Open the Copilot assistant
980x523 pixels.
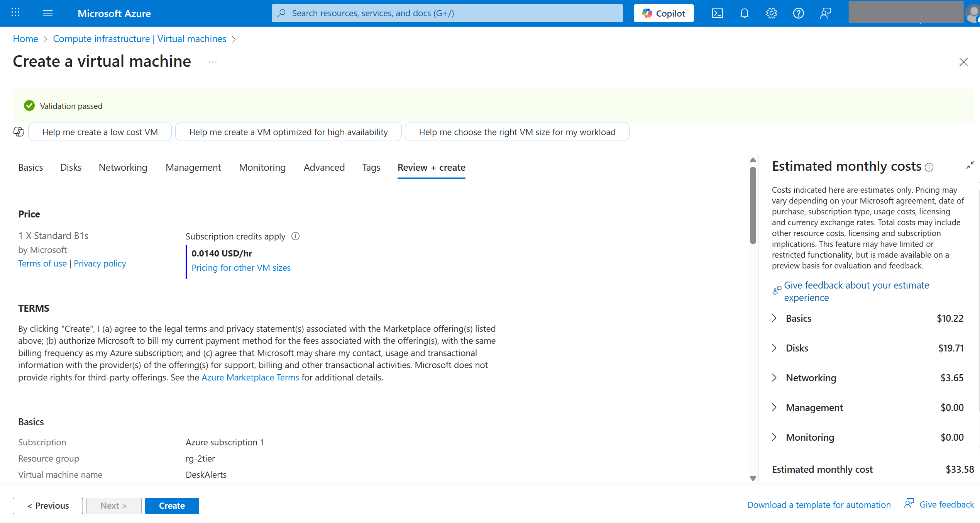pyautogui.click(x=663, y=13)
